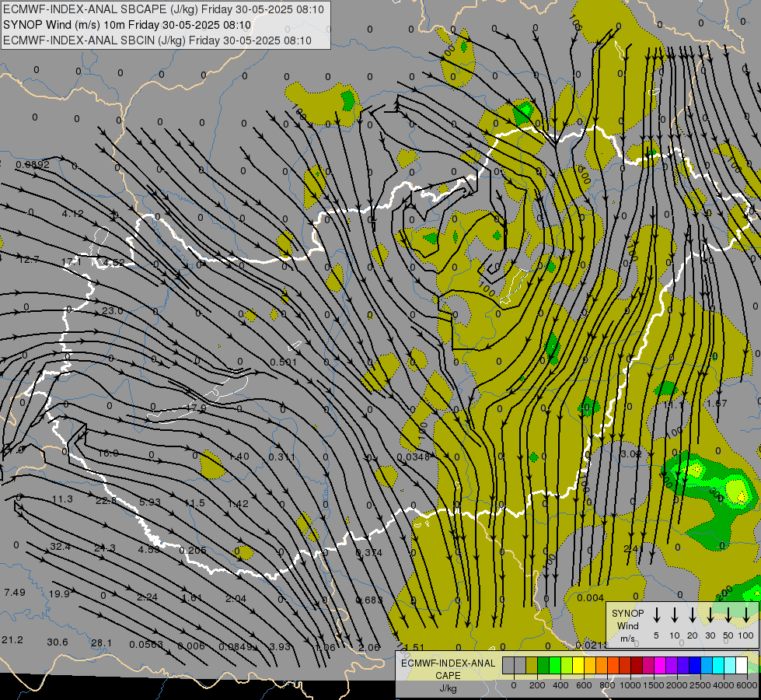Select the pure yellow CAPE legend swatch
The height and width of the screenshot is (700, 761).
[x=578, y=666]
